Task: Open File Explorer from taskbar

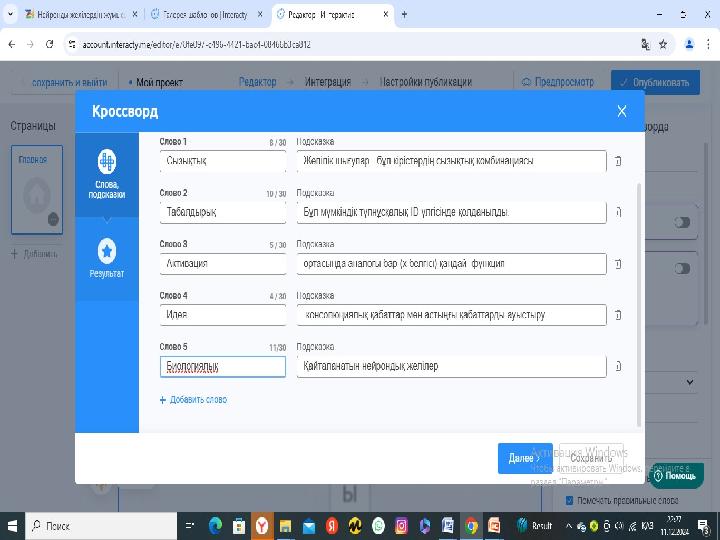Action: pos(285,526)
